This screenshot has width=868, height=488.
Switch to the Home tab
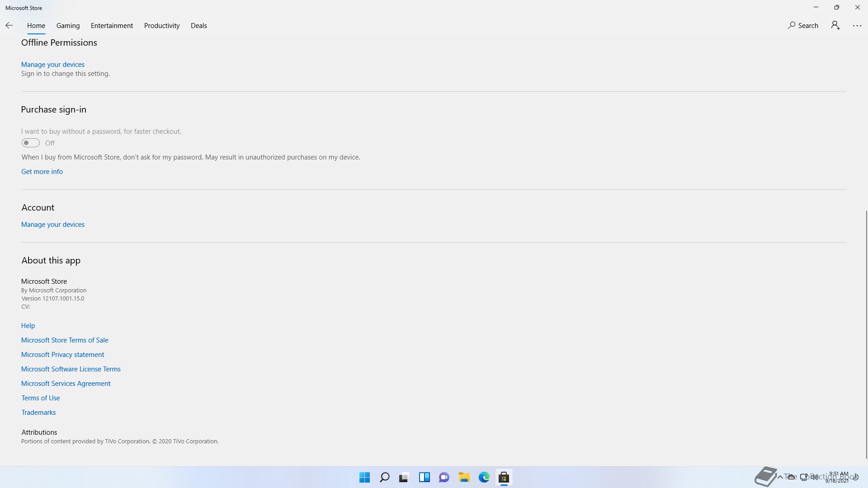coord(36,26)
